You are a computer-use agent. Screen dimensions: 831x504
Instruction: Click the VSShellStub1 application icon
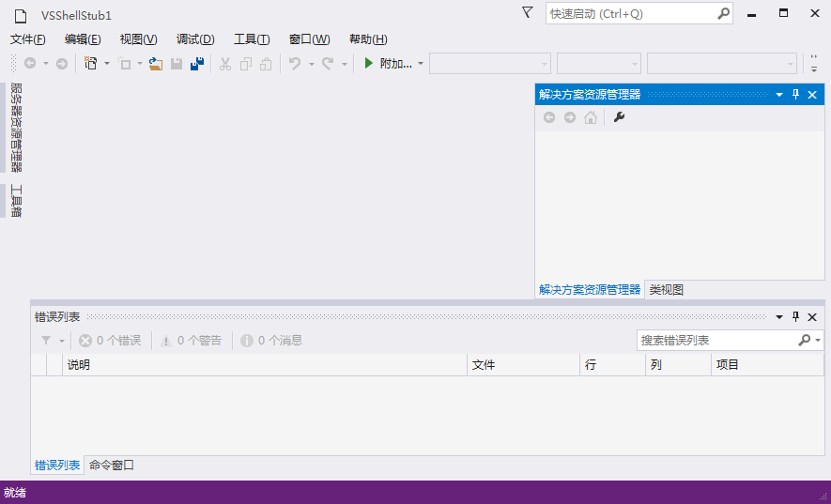[21, 16]
